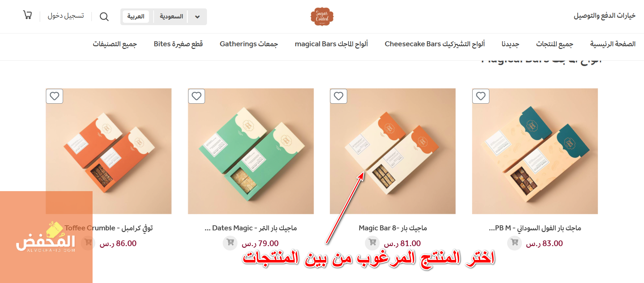Open the shopping cart icon
644x283 pixels.
[x=28, y=15]
